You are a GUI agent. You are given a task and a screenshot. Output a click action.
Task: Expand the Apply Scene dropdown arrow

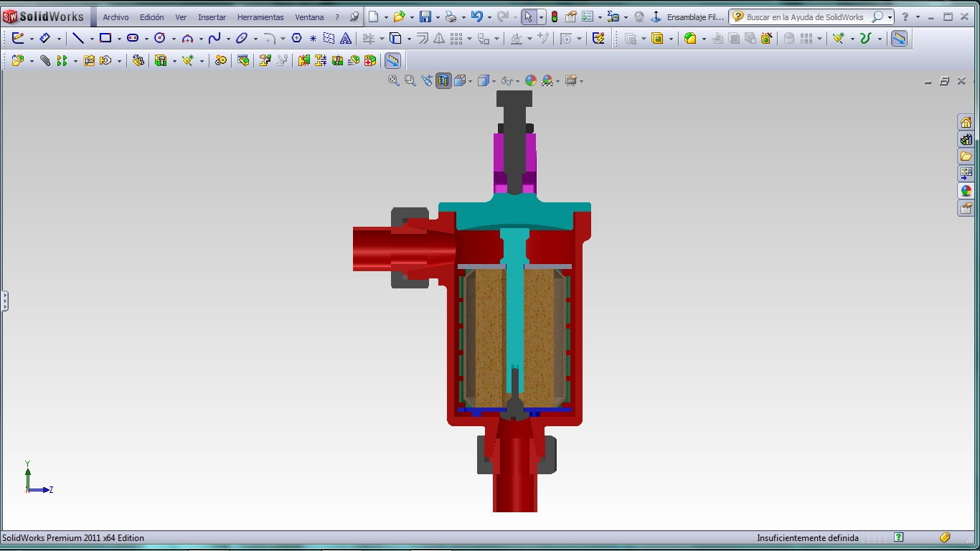tap(557, 81)
